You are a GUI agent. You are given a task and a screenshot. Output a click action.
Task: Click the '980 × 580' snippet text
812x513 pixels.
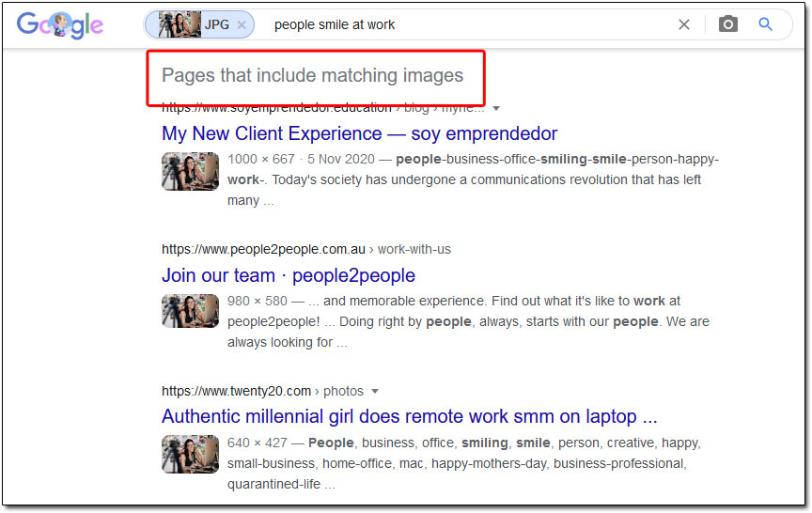[x=257, y=301]
